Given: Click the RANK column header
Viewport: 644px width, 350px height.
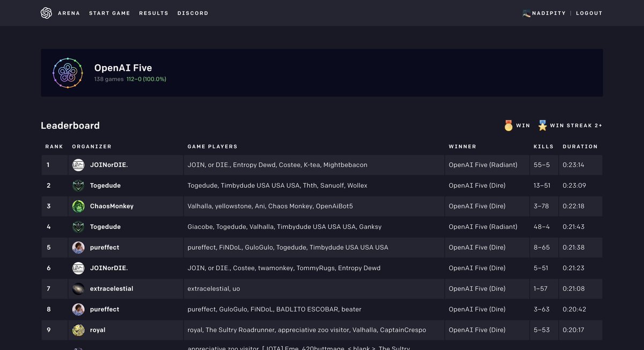Looking at the screenshot, I should [54, 146].
